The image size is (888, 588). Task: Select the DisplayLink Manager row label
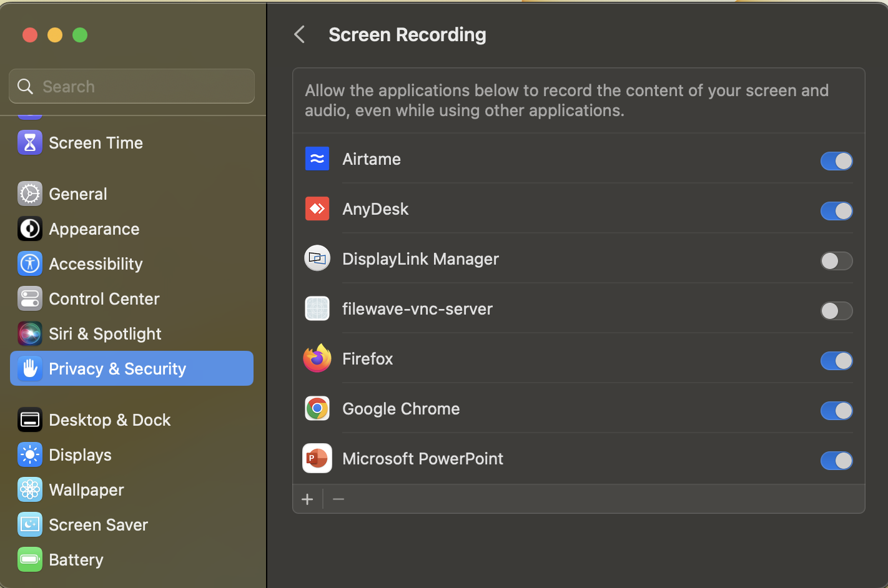point(420,259)
